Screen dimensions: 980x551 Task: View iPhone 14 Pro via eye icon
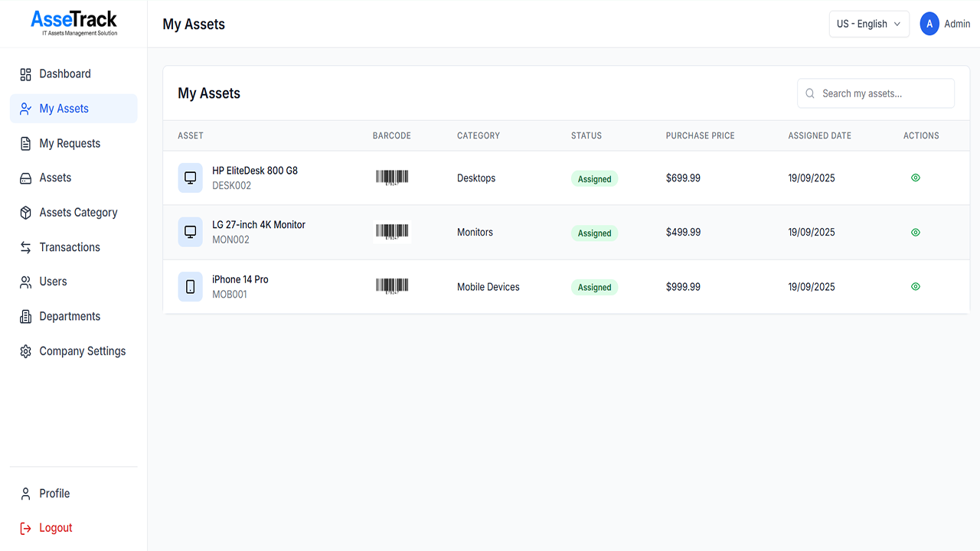[x=916, y=286]
